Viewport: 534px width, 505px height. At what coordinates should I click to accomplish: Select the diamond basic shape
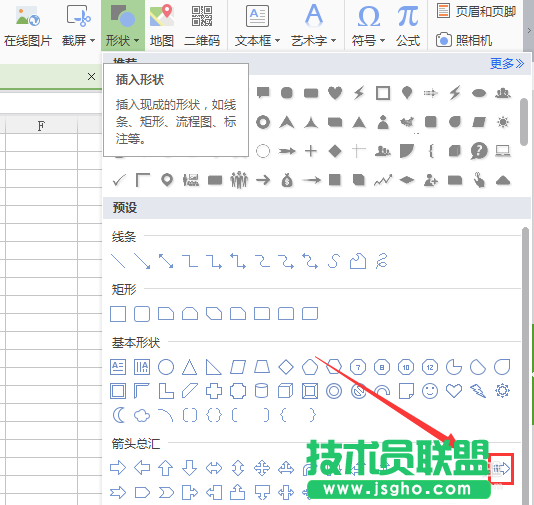point(286,367)
